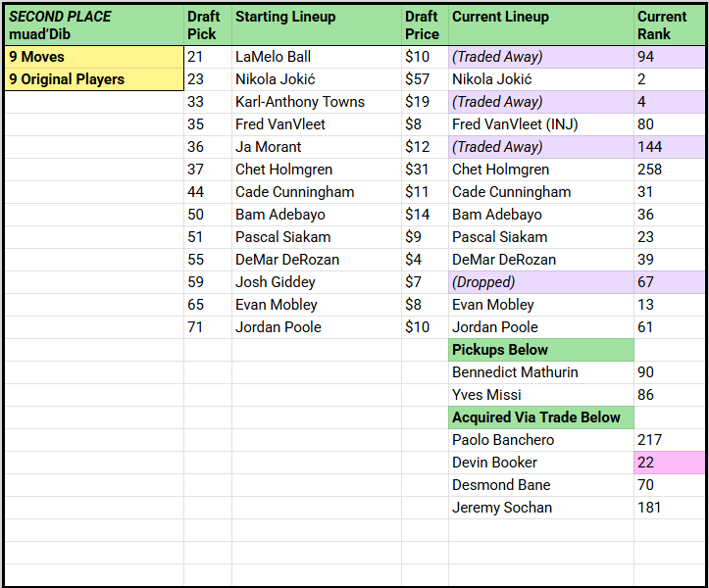Image resolution: width=709 pixels, height=588 pixels.
Task: Click the Draft Price column header
Action: (424, 24)
